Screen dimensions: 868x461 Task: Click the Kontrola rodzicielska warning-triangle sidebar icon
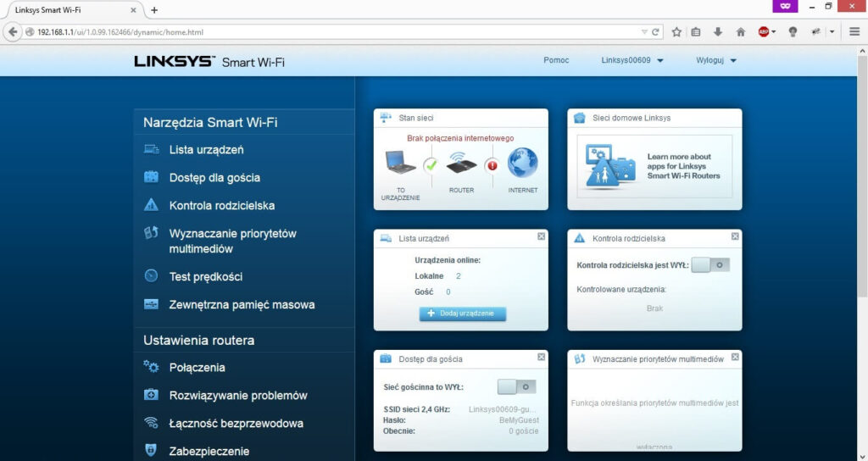(151, 205)
